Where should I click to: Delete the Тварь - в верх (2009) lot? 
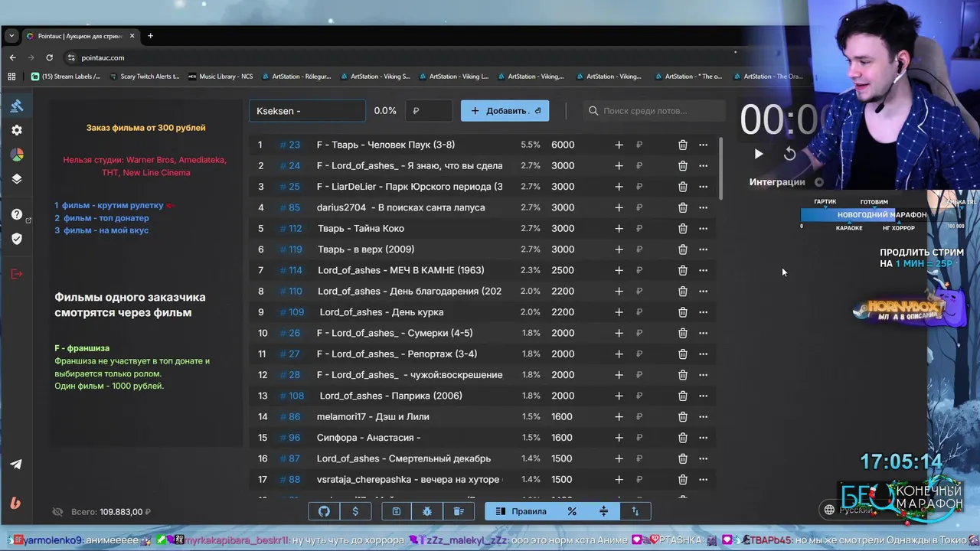(682, 249)
